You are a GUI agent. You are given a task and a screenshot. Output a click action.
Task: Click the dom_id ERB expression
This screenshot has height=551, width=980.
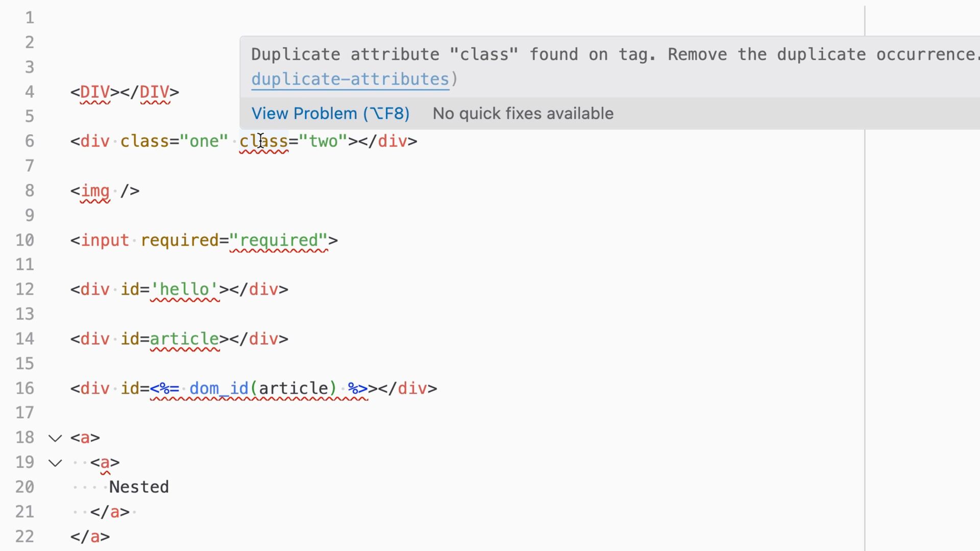coord(259,389)
